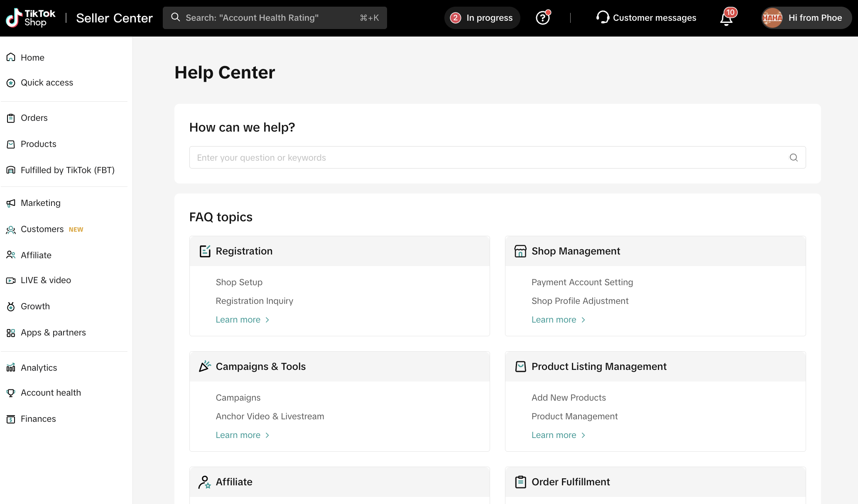Expand Product Listing Management Learn more
858x504 pixels.
click(x=558, y=435)
